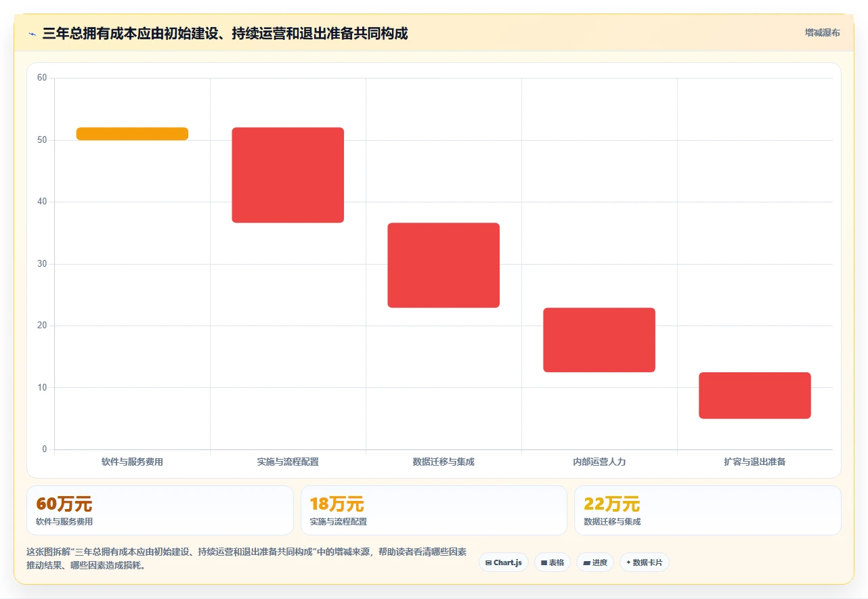Click the y-axis value 10
This screenshot has height=599, width=868.
tap(42, 388)
